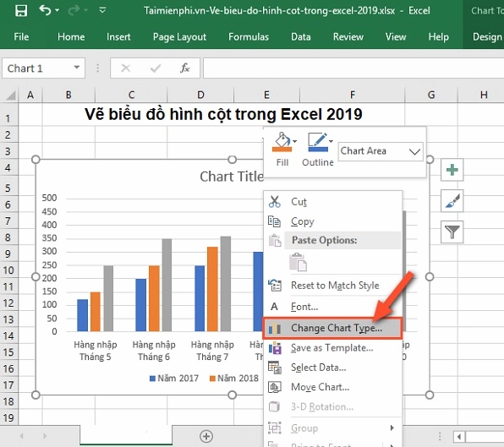Screen dimensions: 504x447
Task: Expand the Group submenu arrow
Action: (392, 428)
